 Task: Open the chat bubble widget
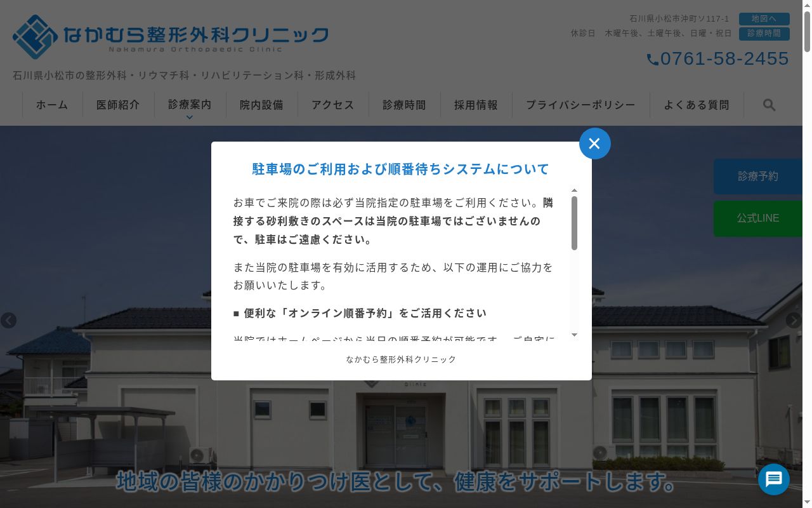coord(774,479)
